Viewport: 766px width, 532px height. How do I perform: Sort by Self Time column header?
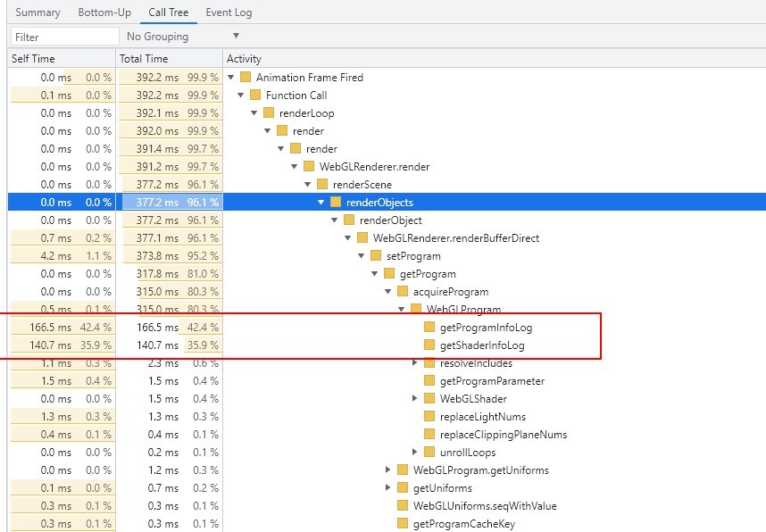pyautogui.click(x=33, y=59)
